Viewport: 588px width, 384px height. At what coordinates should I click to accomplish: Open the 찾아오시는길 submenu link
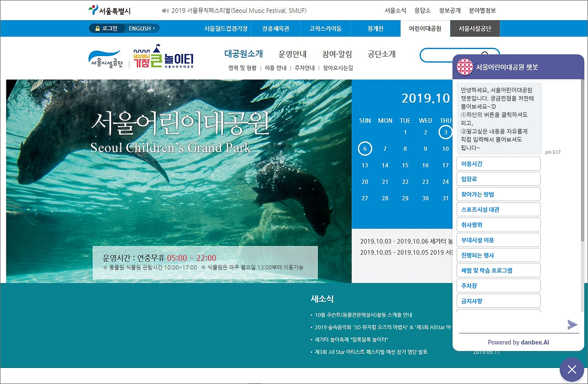338,68
